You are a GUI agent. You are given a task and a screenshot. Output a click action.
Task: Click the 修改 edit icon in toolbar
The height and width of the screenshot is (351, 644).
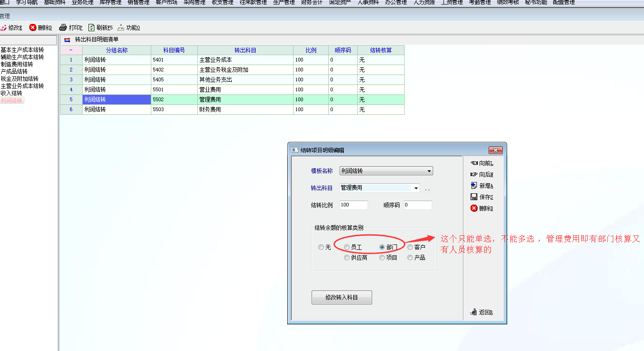[3, 28]
